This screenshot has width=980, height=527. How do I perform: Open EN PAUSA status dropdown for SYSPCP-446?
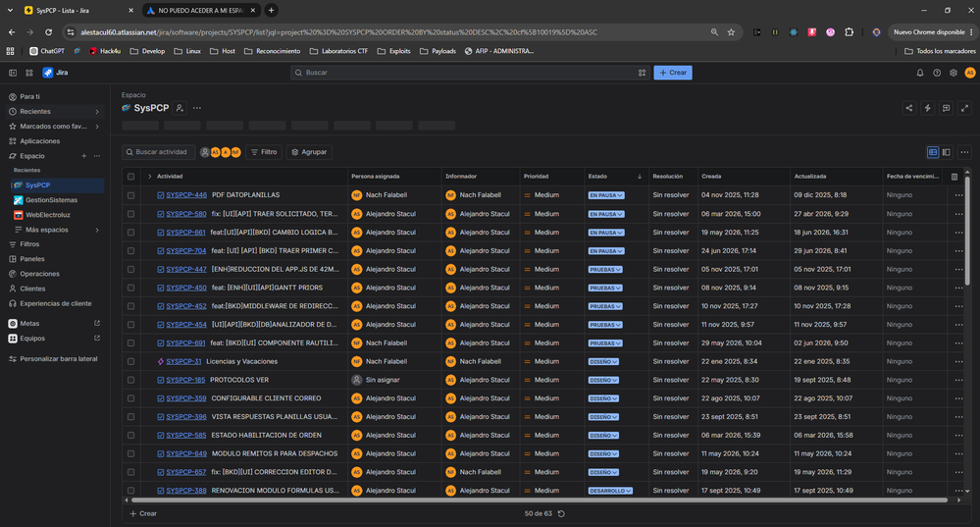tap(605, 195)
